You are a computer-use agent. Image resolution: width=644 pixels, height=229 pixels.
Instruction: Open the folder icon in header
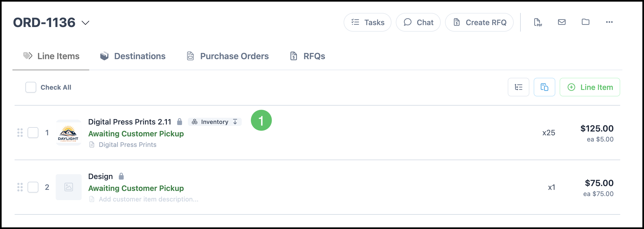click(x=586, y=22)
